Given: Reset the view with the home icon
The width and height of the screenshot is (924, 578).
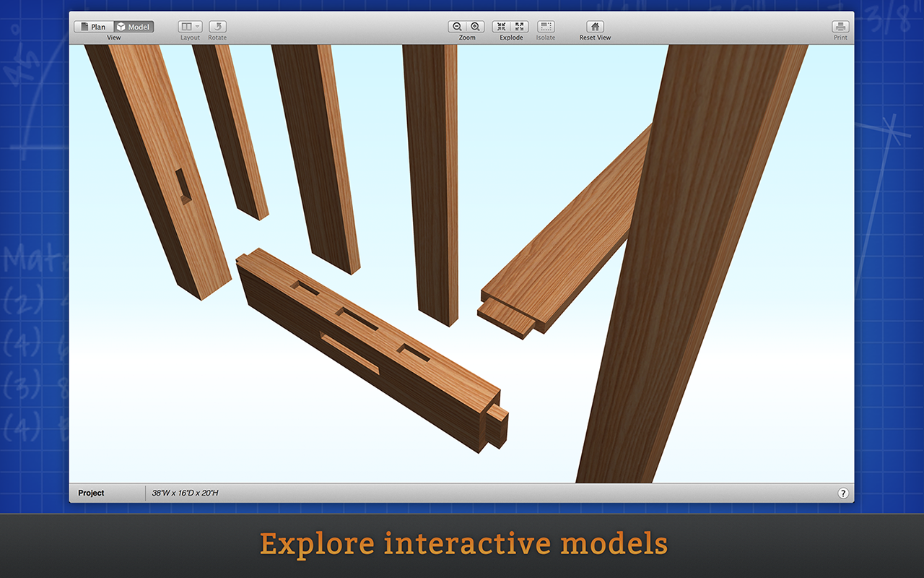Looking at the screenshot, I should [595, 27].
